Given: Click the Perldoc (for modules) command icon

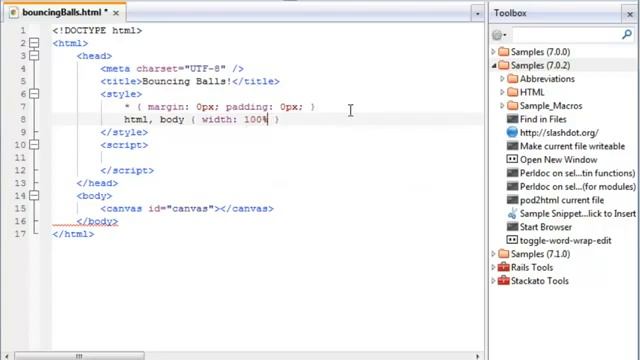Looking at the screenshot, I should tap(512, 186).
